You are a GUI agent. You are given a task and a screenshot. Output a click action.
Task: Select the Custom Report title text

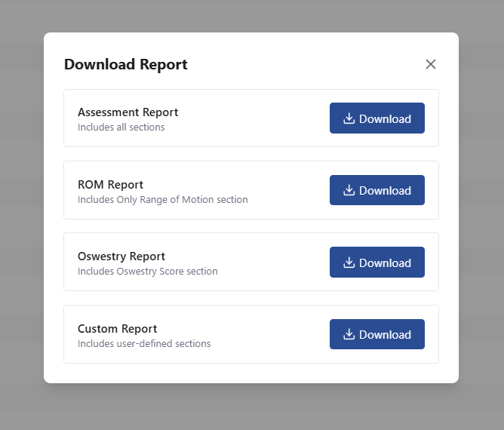(117, 329)
